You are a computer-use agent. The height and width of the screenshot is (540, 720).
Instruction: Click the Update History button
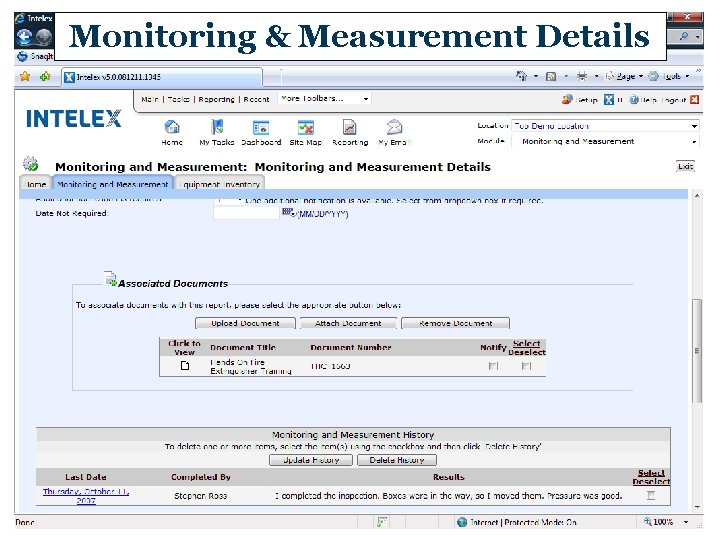pos(311,460)
